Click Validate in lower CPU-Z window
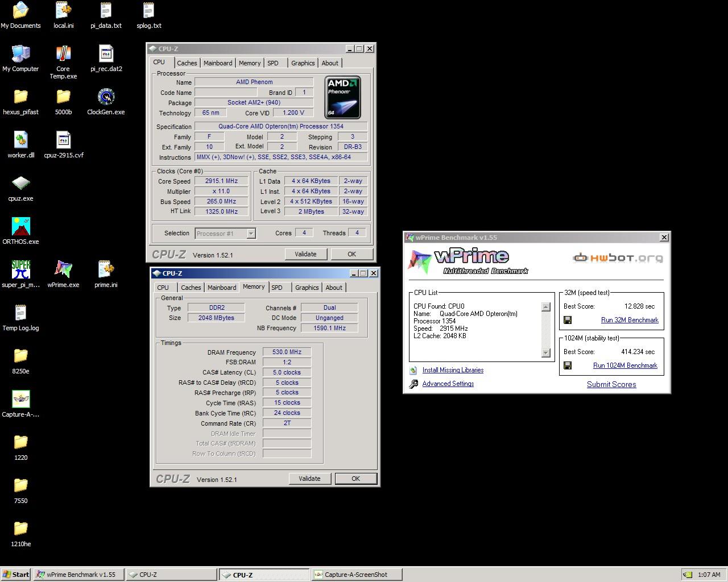 [x=309, y=479]
